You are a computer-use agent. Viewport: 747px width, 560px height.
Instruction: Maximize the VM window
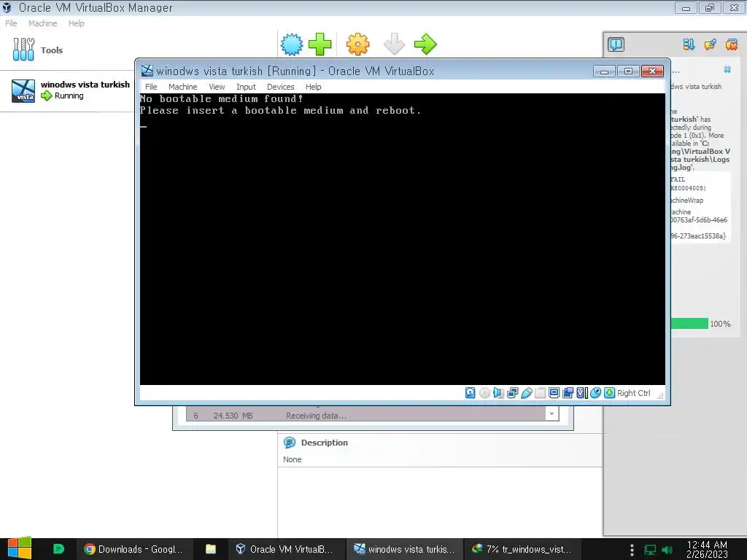pos(628,71)
